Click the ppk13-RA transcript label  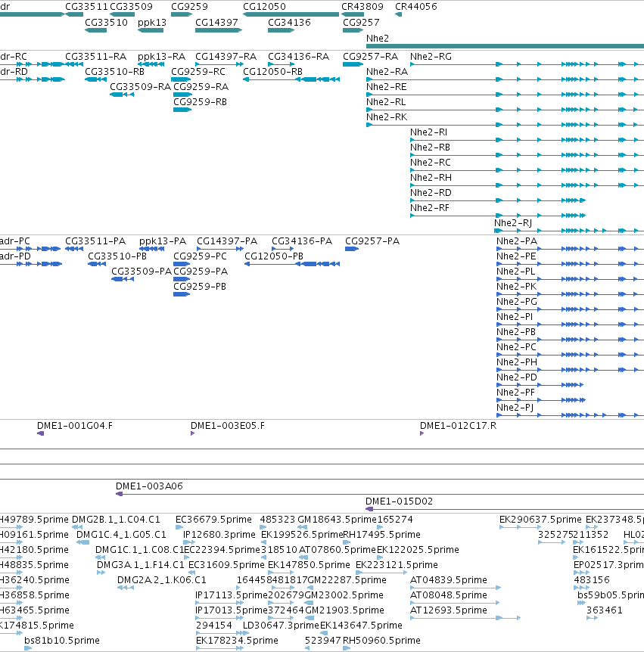coord(161,57)
